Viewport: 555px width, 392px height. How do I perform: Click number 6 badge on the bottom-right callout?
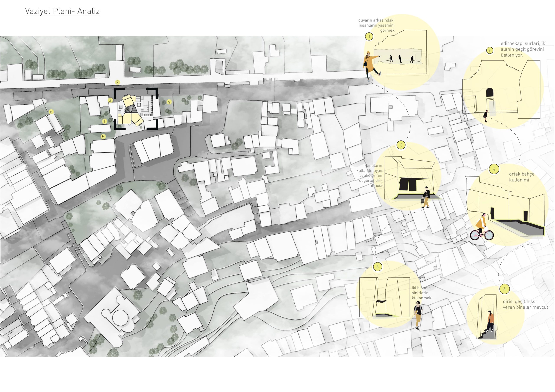(x=504, y=289)
